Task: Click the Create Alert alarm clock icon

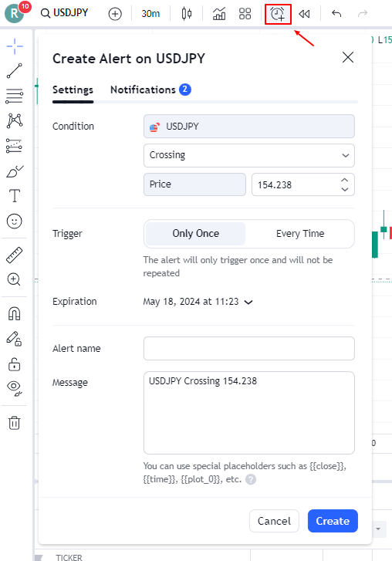Action: [278, 14]
